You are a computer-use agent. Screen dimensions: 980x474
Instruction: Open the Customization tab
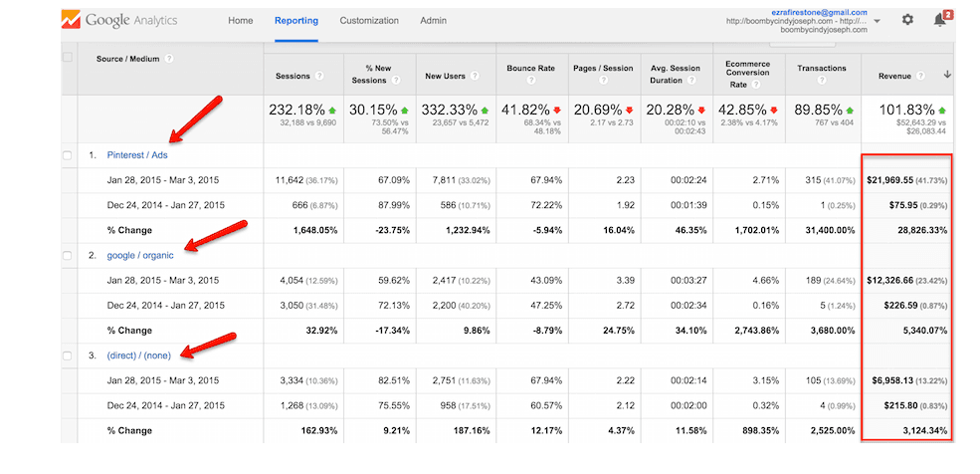pos(369,21)
